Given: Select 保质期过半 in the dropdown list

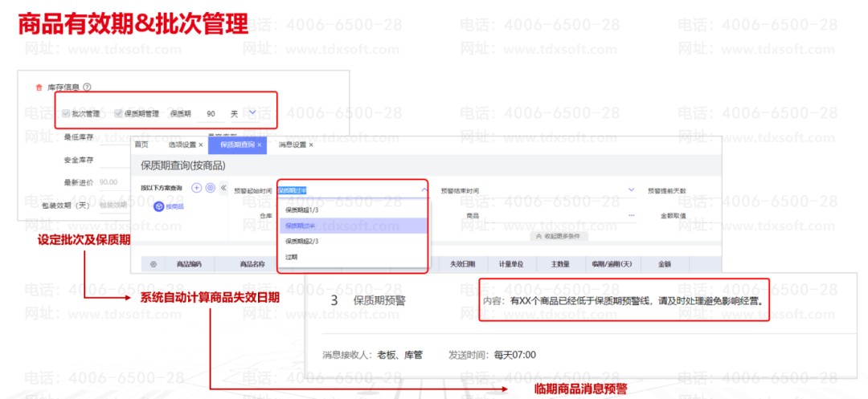Looking at the screenshot, I should click(x=353, y=226).
